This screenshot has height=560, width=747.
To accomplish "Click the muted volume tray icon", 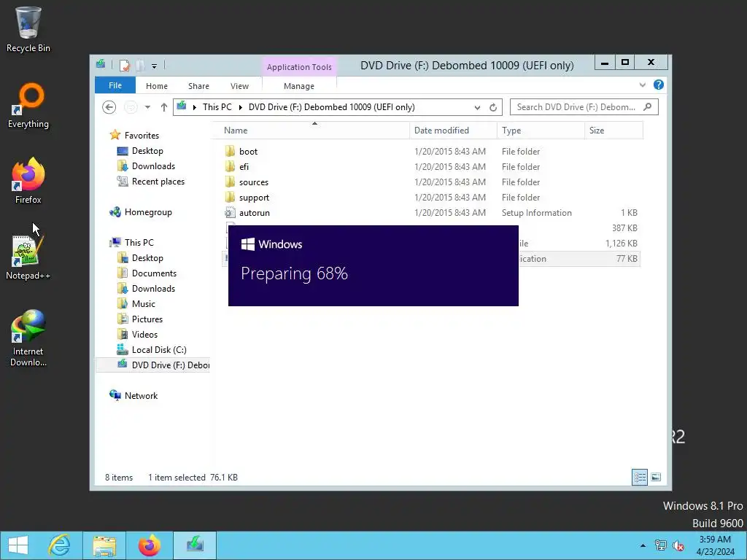I will pos(678,545).
